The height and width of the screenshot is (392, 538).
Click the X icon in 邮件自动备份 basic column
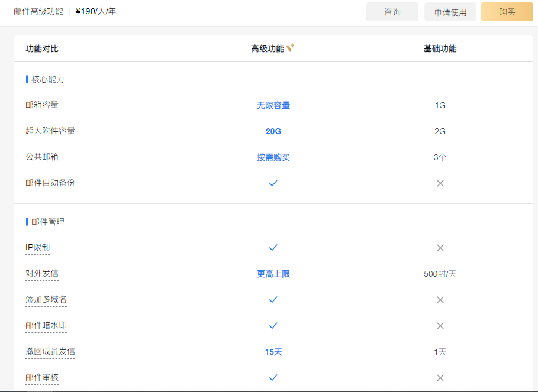click(x=440, y=183)
